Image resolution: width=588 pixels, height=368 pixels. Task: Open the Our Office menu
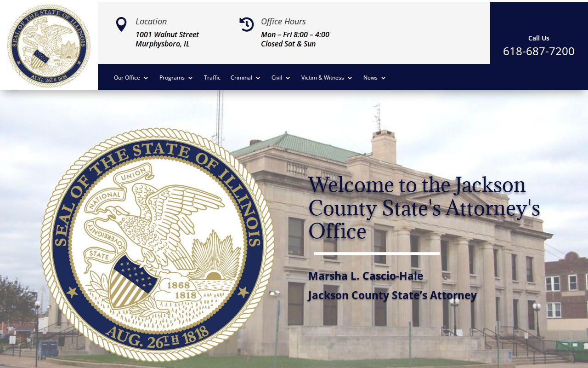pyautogui.click(x=131, y=78)
